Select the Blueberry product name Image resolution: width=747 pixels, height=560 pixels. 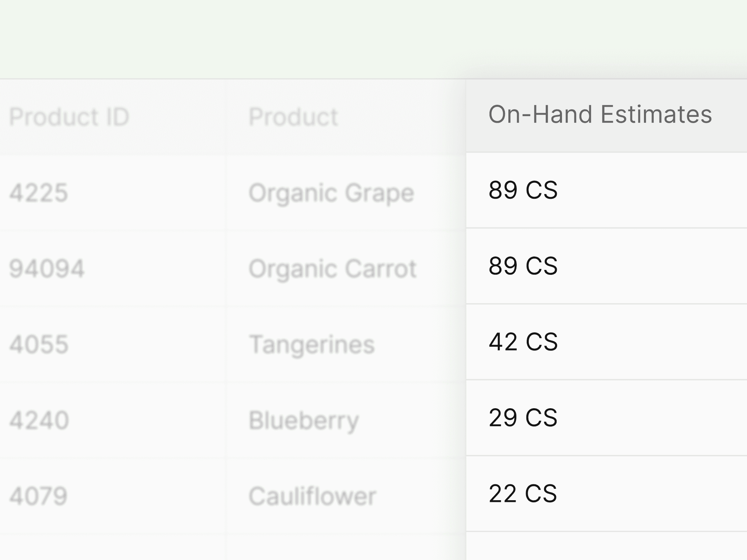click(303, 419)
